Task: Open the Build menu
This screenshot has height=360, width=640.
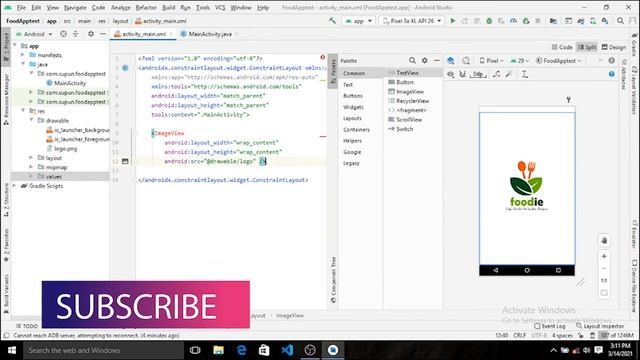Action: tap(168, 7)
